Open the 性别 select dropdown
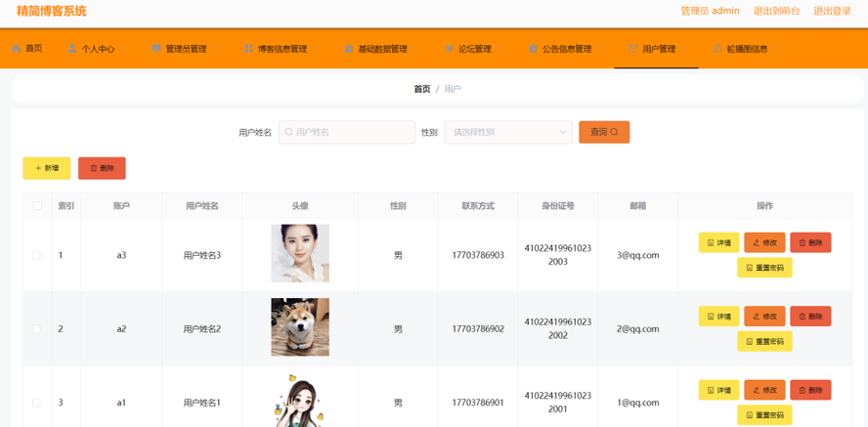868x427 pixels. 508,132
